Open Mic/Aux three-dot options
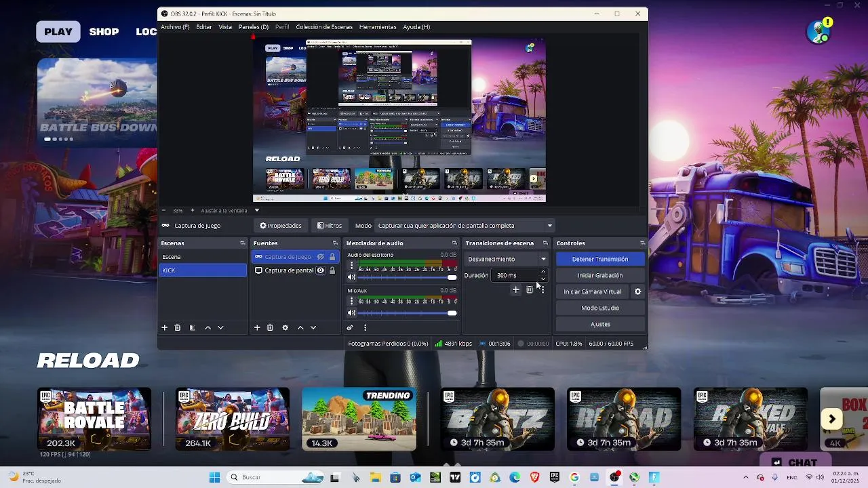Screen dimensions: 868x488 pos(351,302)
